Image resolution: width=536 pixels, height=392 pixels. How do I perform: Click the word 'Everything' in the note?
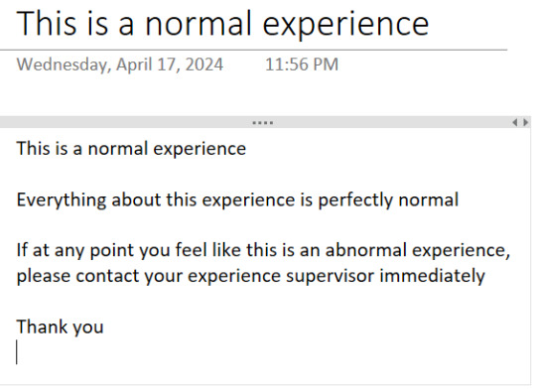pos(62,200)
